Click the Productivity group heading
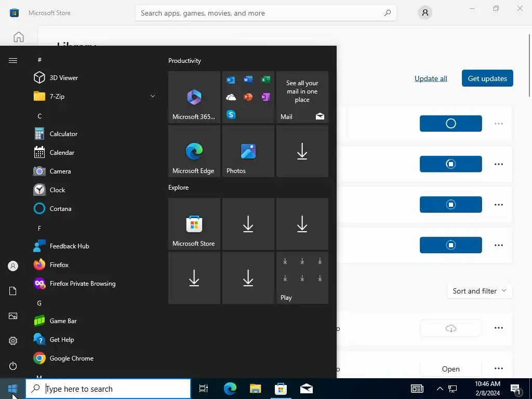Screen dimensions: 532x399 coord(184,61)
